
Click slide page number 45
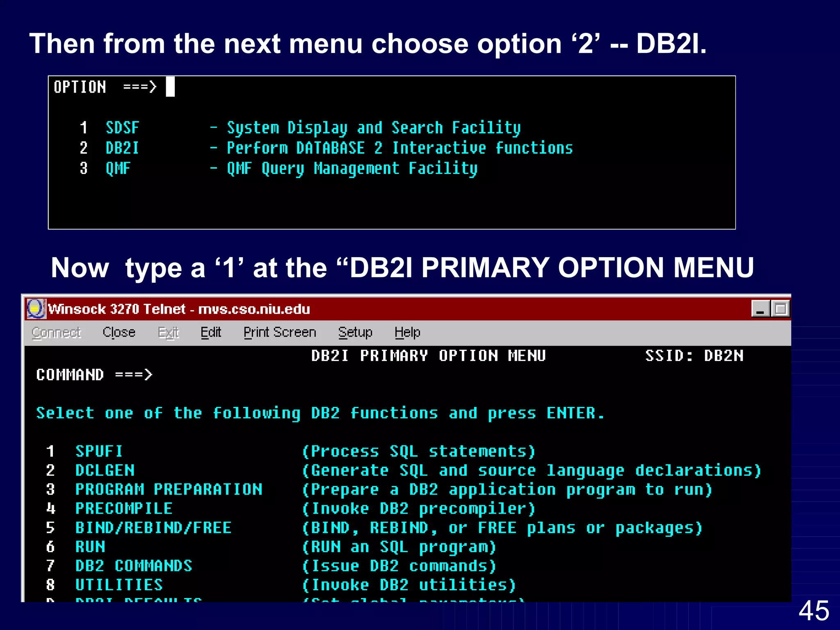814,611
